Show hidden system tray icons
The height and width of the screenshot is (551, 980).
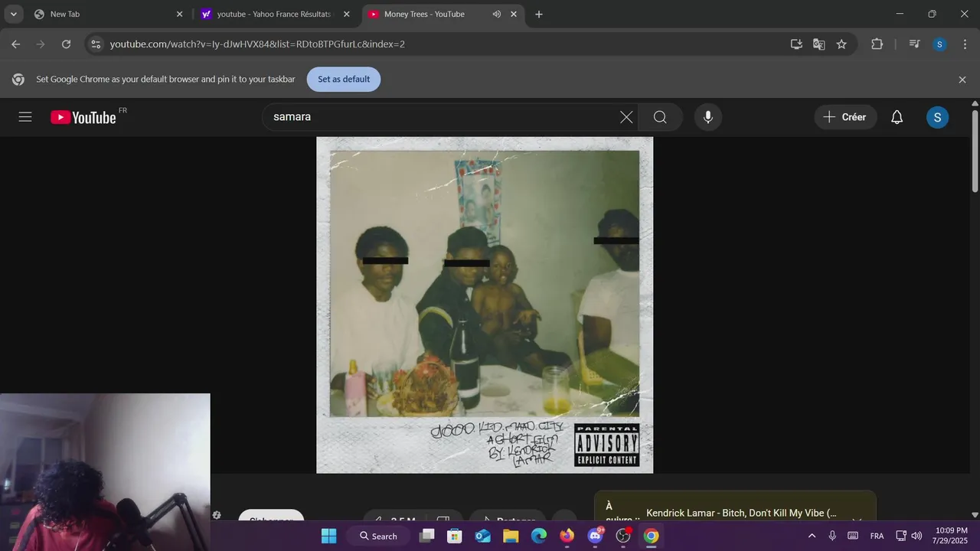pyautogui.click(x=812, y=536)
